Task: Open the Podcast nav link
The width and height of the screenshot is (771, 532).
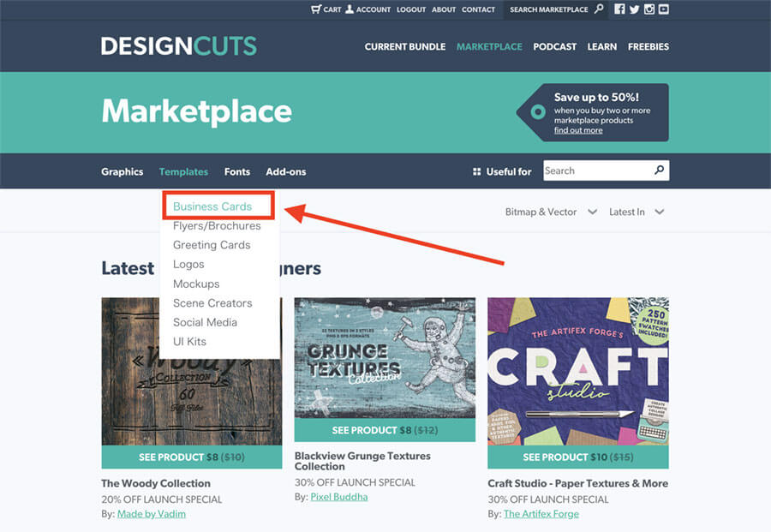Action: tap(554, 47)
